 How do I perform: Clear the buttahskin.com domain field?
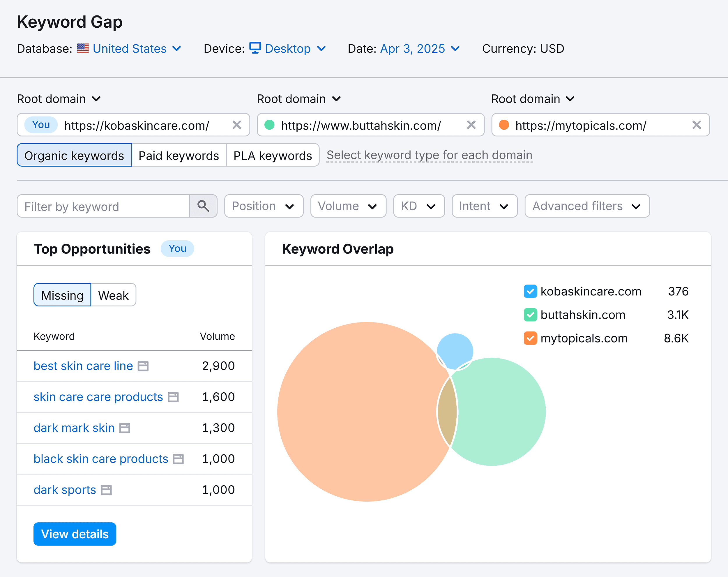click(x=471, y=125)
